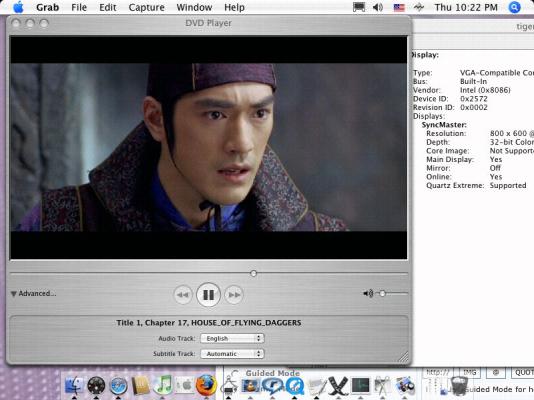Open the Capture menu
The width and height of the screenshot is (534, 400).
point(146,7)
